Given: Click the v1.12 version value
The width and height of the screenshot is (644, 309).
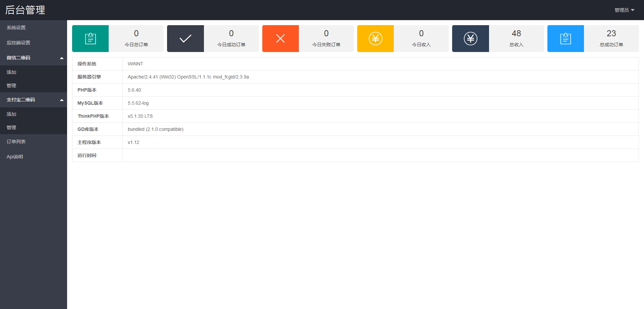Looking at the screenshot, I should (x=133, y=142).
